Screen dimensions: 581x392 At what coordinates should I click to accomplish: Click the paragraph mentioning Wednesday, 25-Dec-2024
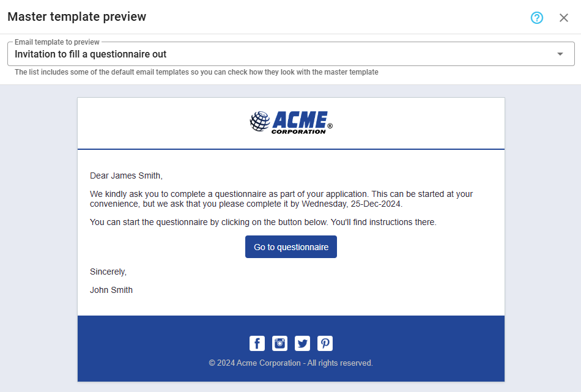281,199
